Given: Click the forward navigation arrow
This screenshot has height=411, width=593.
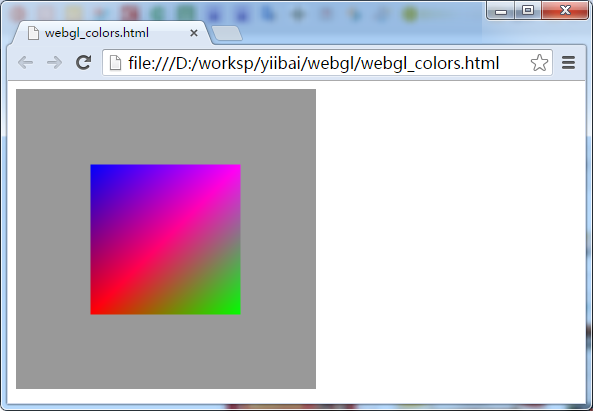Looking at the screenshot, I should coord(54,62).
